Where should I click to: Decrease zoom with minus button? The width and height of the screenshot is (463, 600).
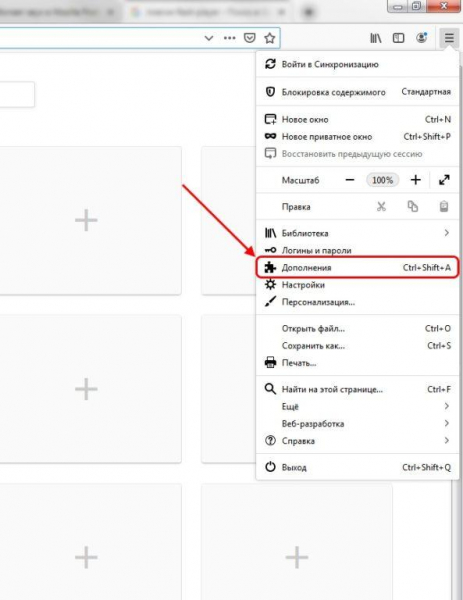[x=350, y=180]
